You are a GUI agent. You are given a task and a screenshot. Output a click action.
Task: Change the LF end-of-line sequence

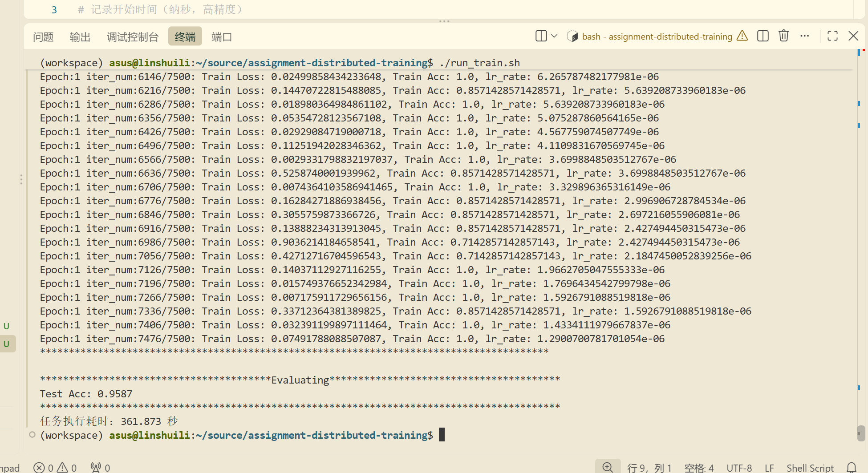coord(769,468)
